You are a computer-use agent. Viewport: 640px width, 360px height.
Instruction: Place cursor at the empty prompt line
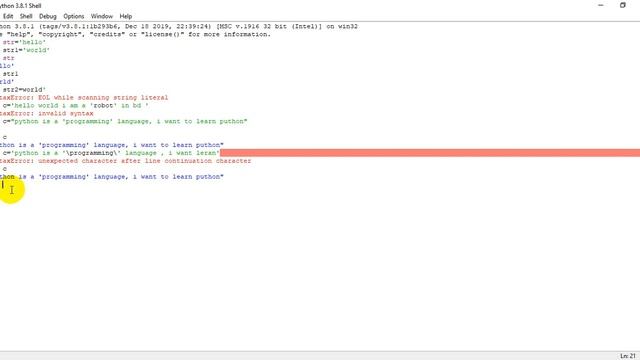(x=3, y=184)
